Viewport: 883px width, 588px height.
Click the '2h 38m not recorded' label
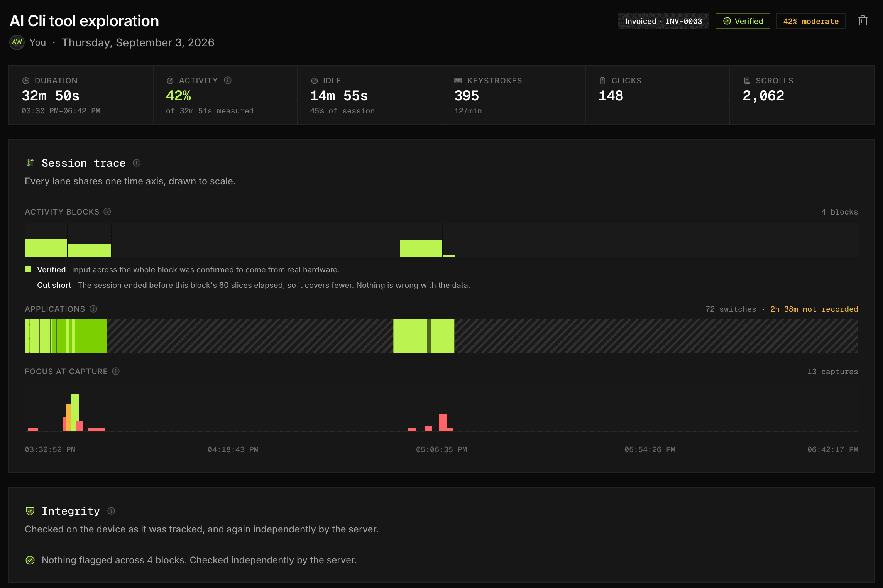click(814, 309)
